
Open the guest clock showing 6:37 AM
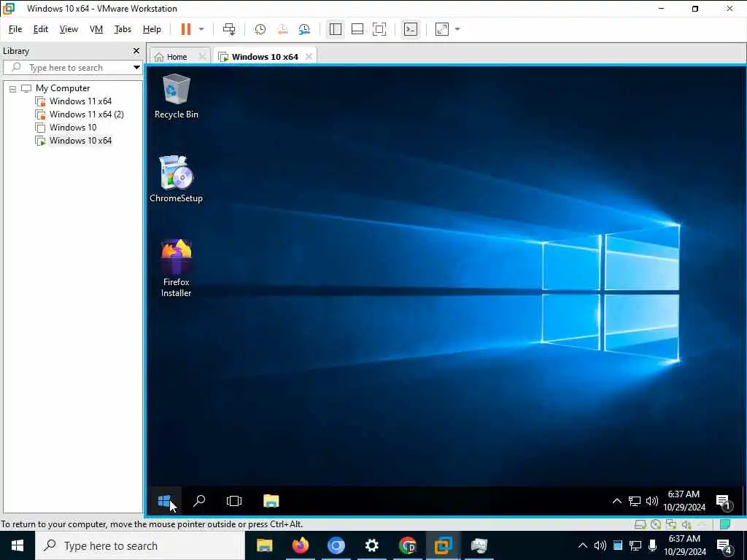pyautogui.click(x=684, y=500)
